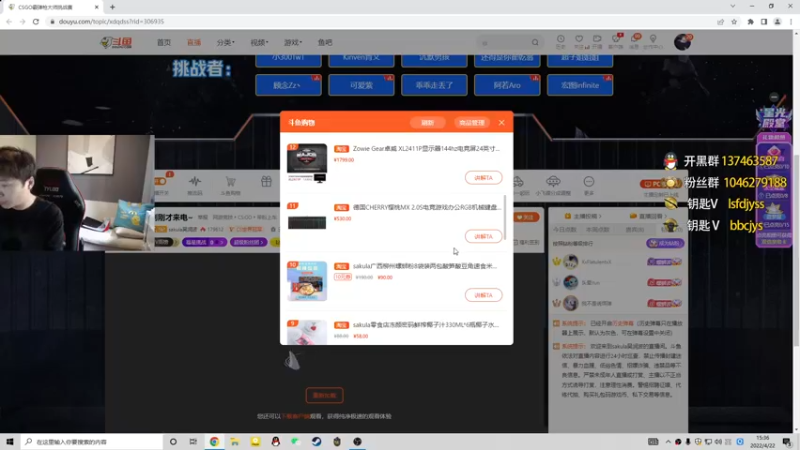Click the orange 关注 follow button
Image resolution: width=800 pixels, height=450 pixels.
coord(526,217)
